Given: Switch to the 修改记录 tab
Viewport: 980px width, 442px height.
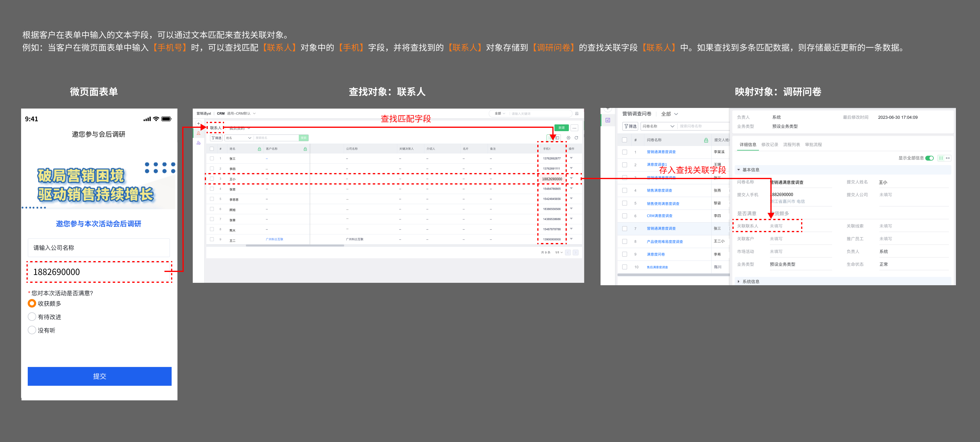Looking at the screenshot, I should (770, 145).
